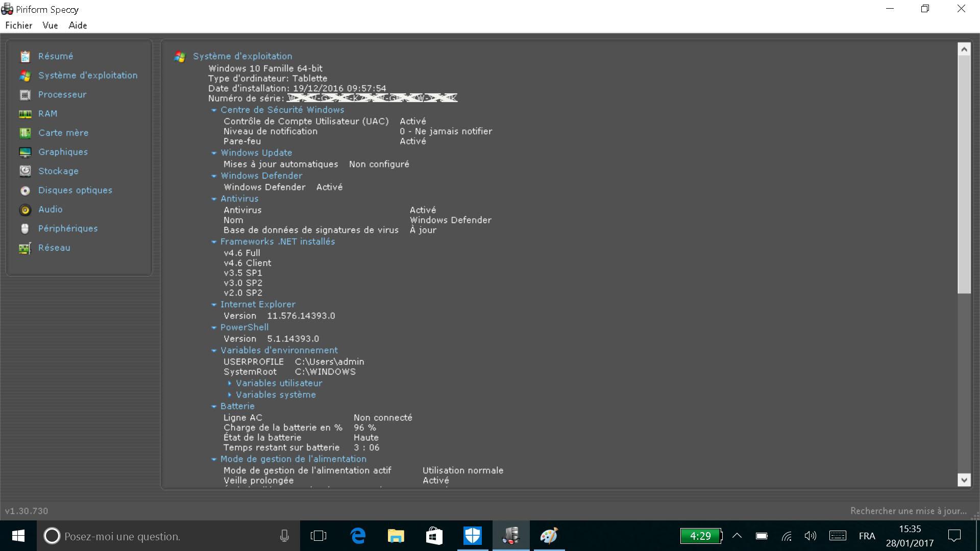Click Rechercher une mise à jour link
This screenshot has height=551, width=980.
[908, 511]
